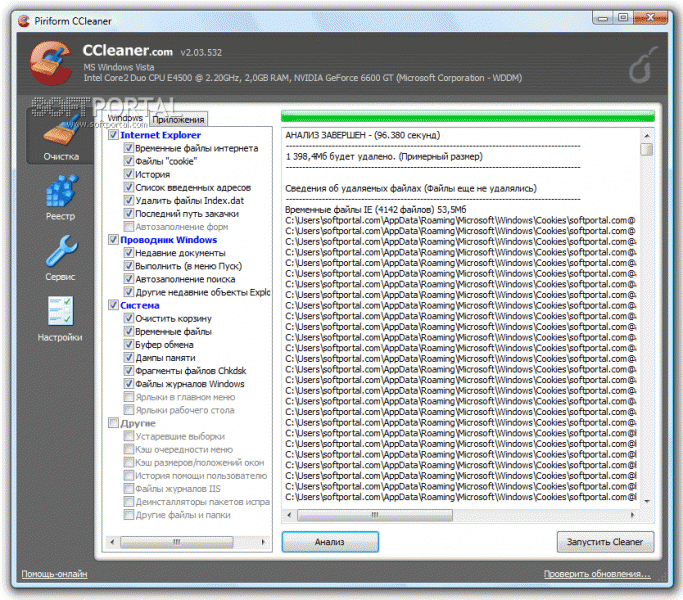This screenshot has height=600, width=683.
Task: Toggle the Система group checkbox
Action: 113,305
